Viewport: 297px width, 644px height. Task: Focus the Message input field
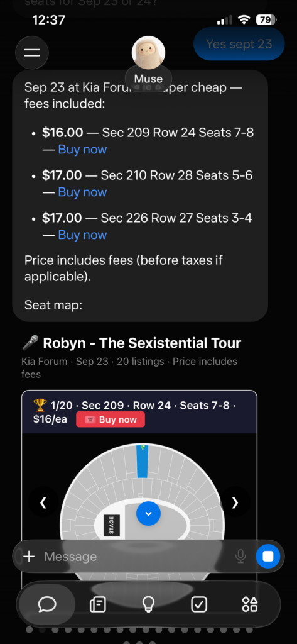coord(136,557)
